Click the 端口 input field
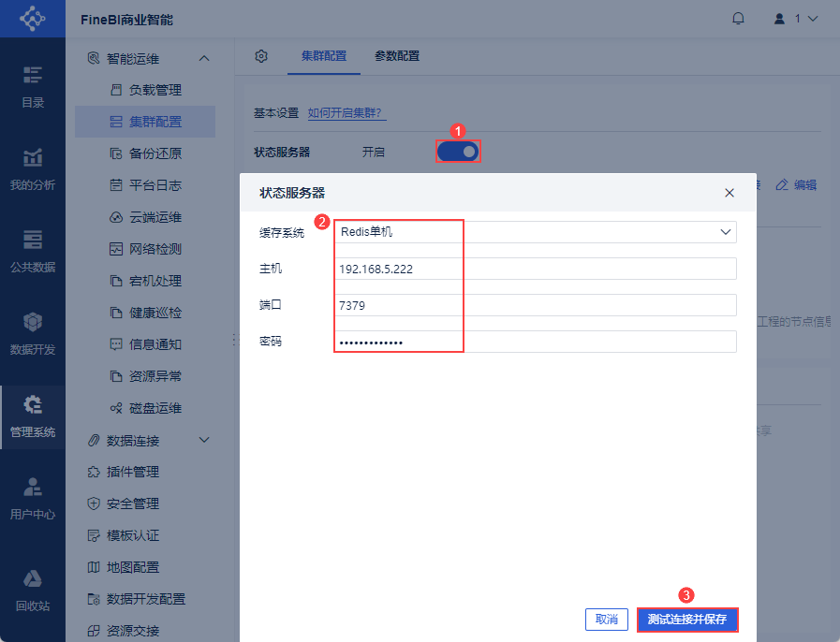The width and height of the screenshot is (840, 642). pos(535,305)
